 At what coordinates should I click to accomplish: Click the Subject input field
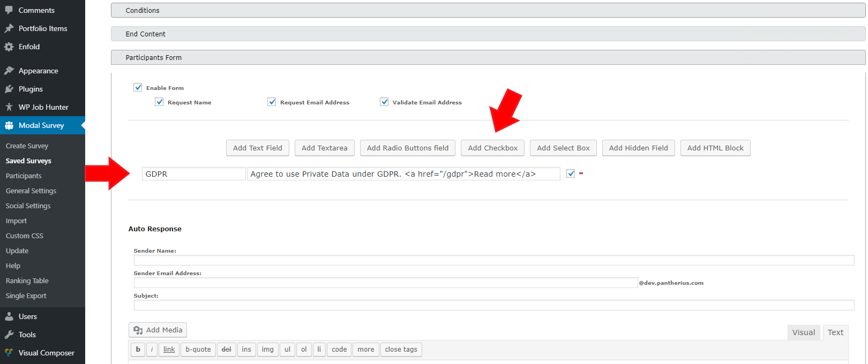(x=494, y=305)
